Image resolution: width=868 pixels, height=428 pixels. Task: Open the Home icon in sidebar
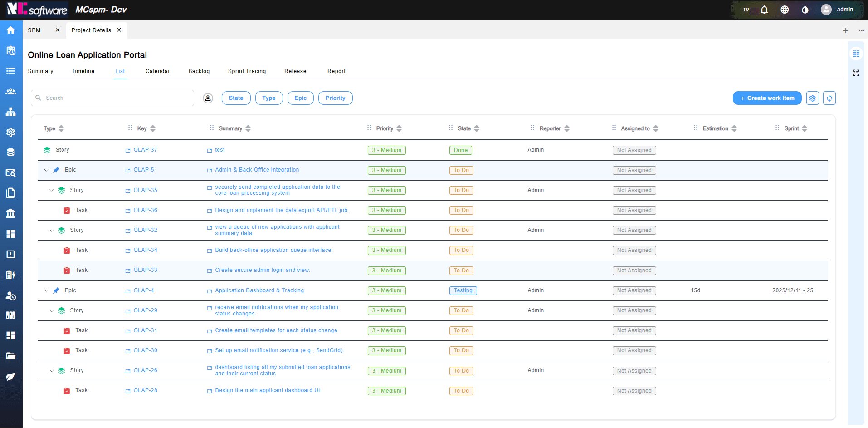tap(11, 30)
